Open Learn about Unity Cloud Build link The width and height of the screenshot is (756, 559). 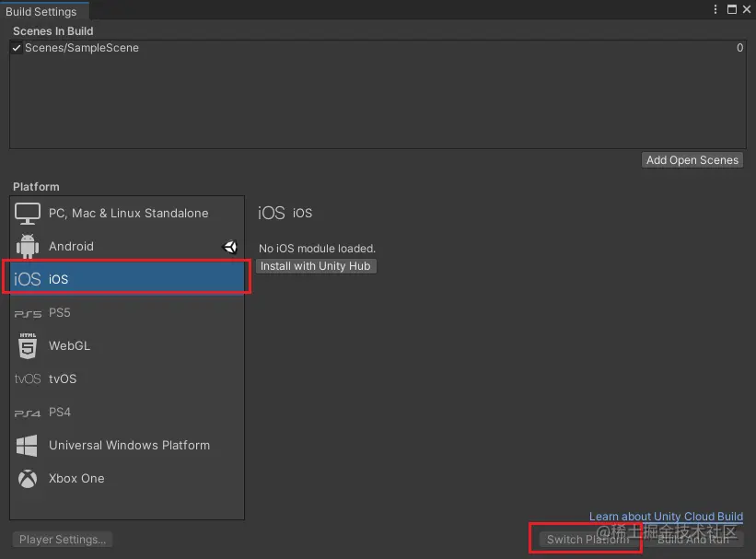coord(666,516)
